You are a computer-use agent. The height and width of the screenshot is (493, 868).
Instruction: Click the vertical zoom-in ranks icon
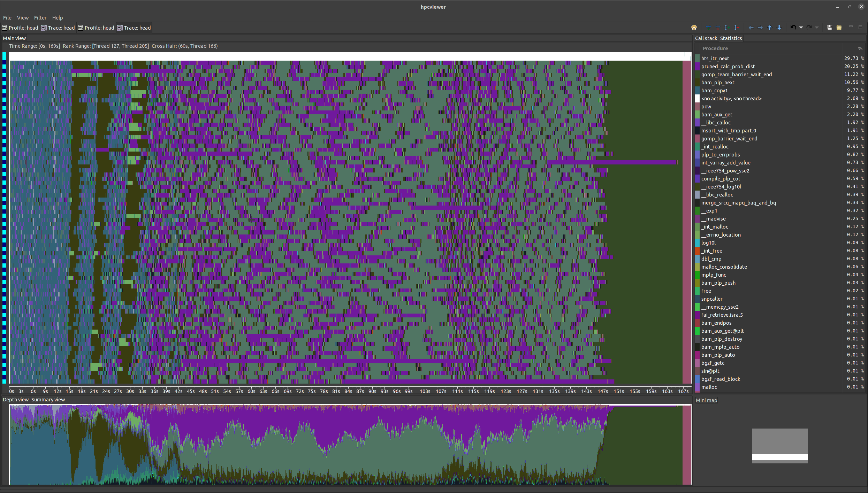point(726,28)
